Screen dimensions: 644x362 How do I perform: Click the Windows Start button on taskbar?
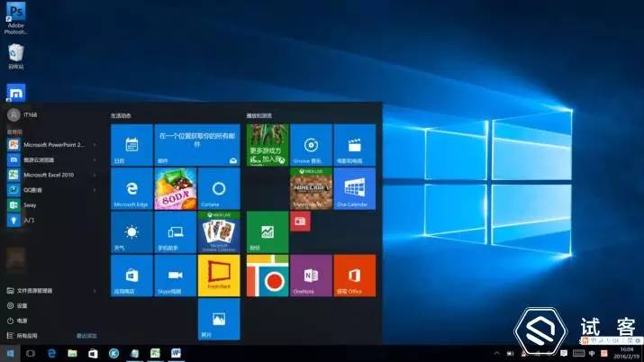pyautogui.click(x=10, y=353)
